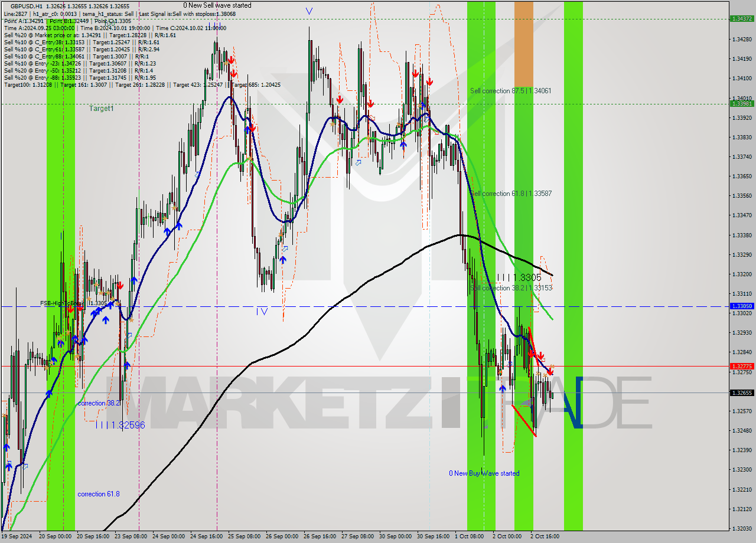Click the 1.33470 price axis value
Screen dimensions: 756x543
[x=742, y=215]
